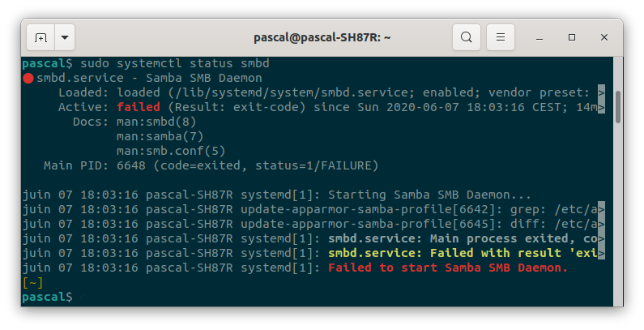
Task: Click the truncation marker ending the Active line
Action: point(601,108)
